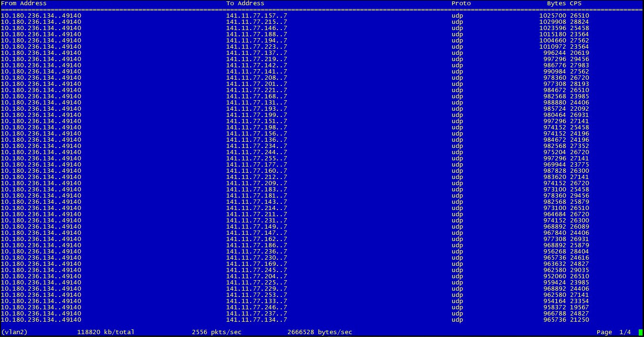
Task: Click the row with destination 141.11.77.215..7
Action: pos(256,22)
